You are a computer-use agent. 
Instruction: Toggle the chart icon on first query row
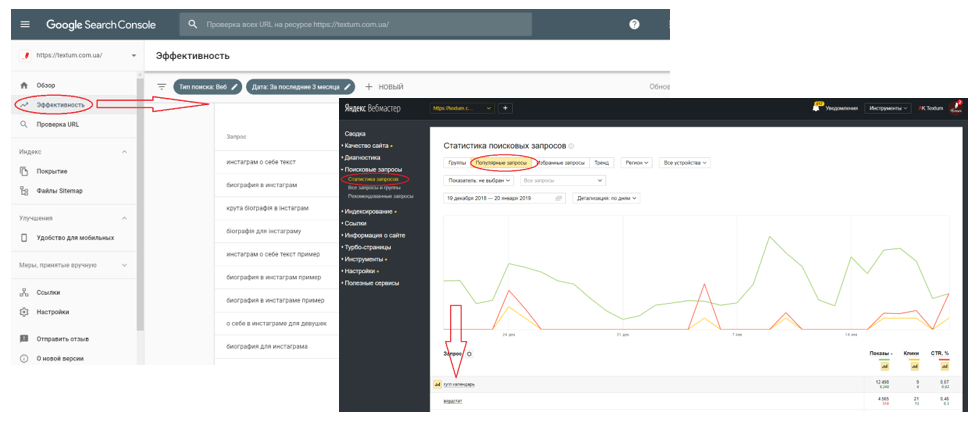pyautogui.click(x=438, y=384)
